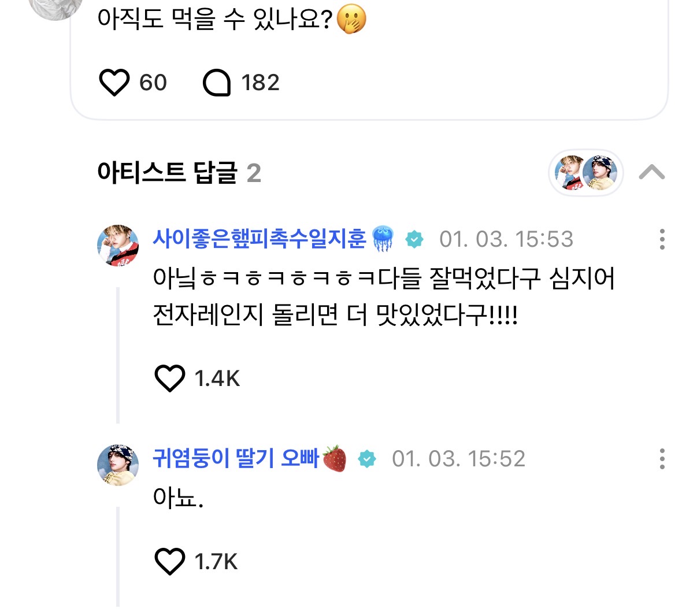Like the original post with 60 likes
This screenshot has width=697, height=616.
[x=114, y=83]
